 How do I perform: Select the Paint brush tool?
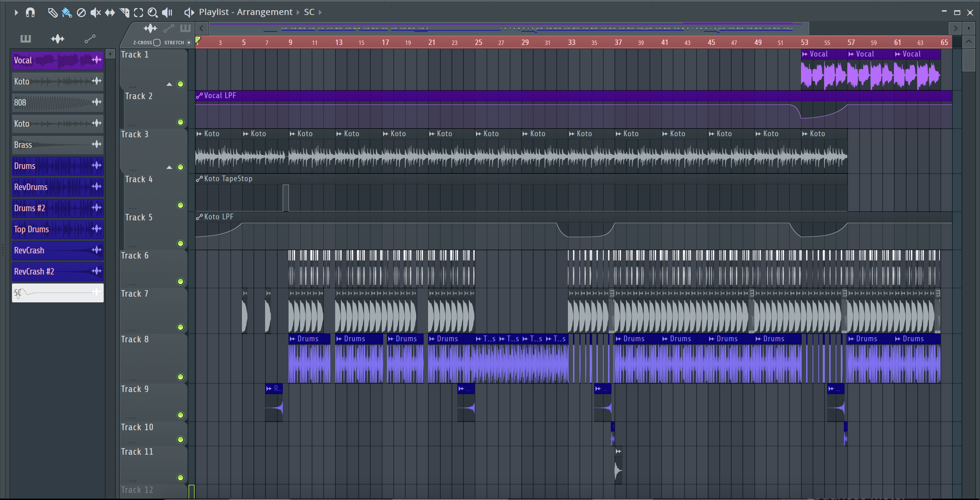point(67,13)
